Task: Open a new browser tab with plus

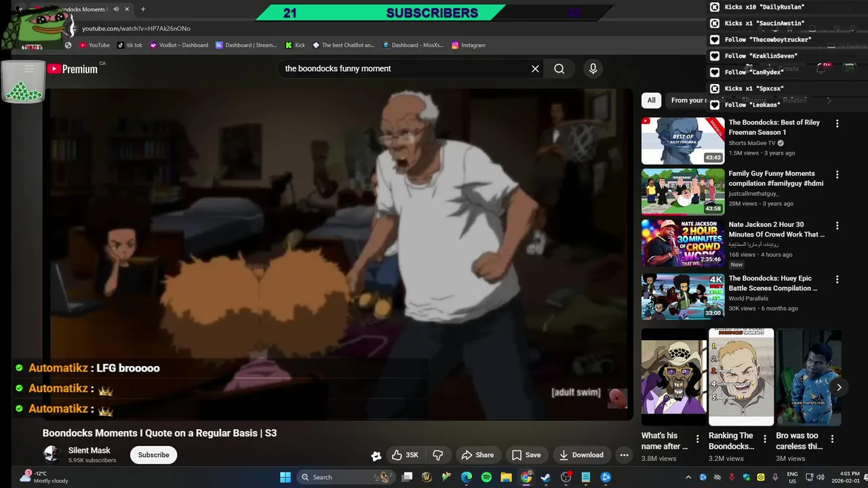Action: point(142,9)
